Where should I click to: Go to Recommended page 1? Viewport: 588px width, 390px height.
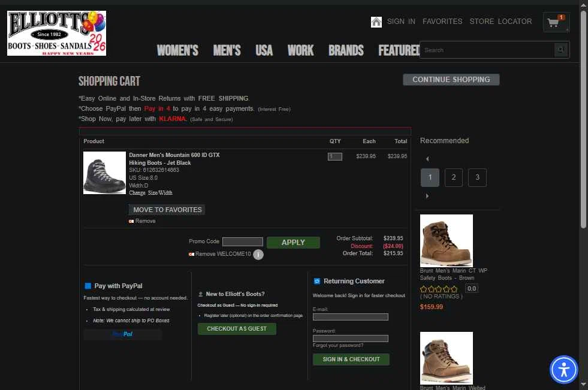click(x=430, y=177)
